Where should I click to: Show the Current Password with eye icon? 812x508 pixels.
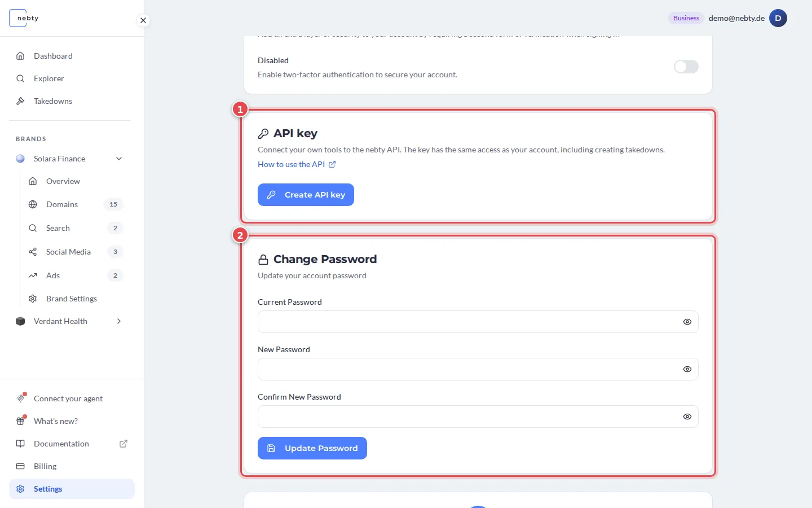click(x=687, y=322)
